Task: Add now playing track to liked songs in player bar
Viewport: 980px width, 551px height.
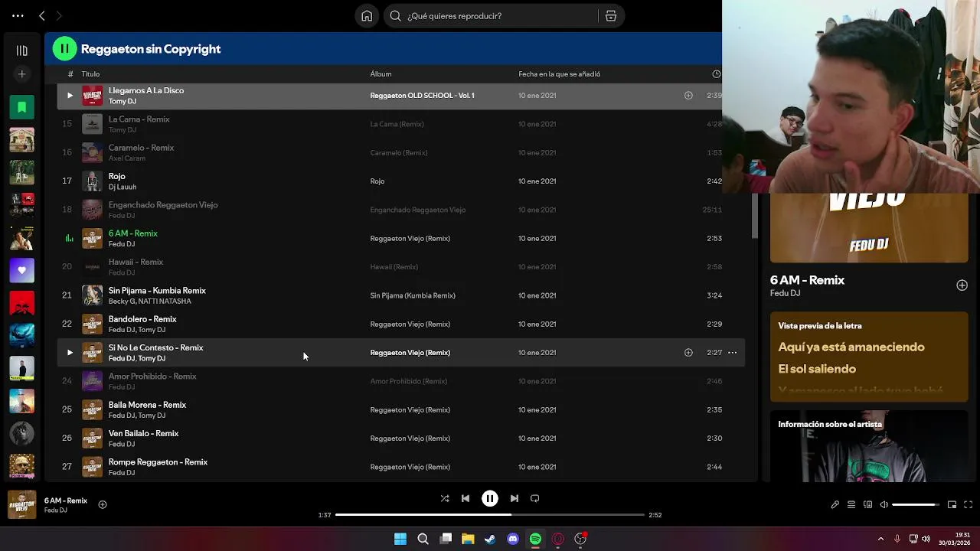Action: click(x=103, y=504)
